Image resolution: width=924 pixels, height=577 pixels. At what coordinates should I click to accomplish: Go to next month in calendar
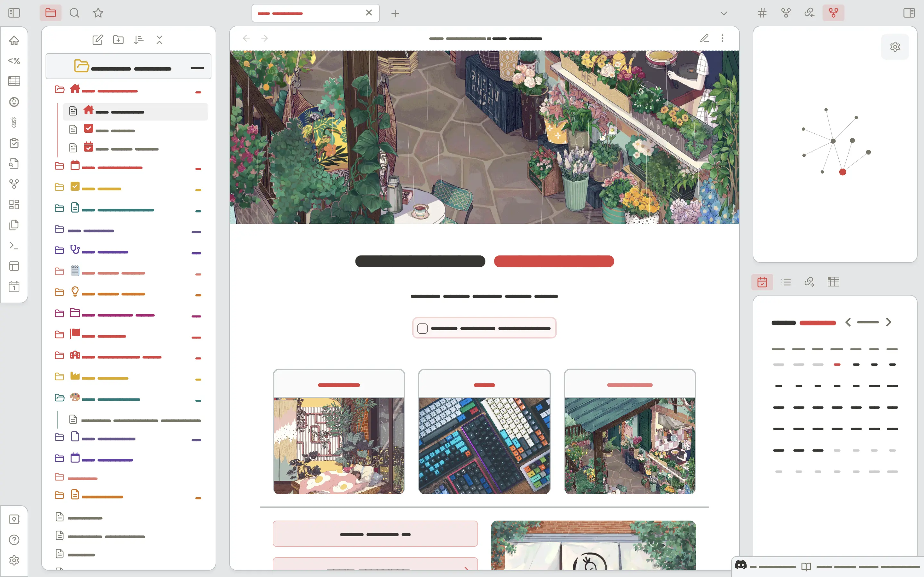(x=888, y=322)
